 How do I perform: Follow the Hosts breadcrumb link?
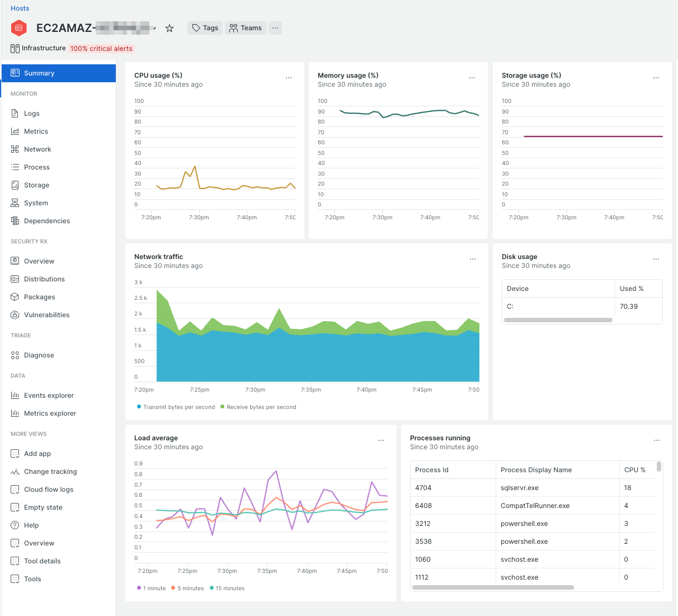pyautogui.click(x=20, y=8)
